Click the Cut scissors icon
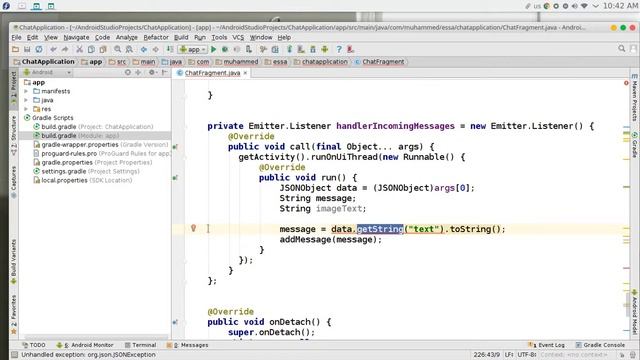The image size is (640, 360). 80,49
